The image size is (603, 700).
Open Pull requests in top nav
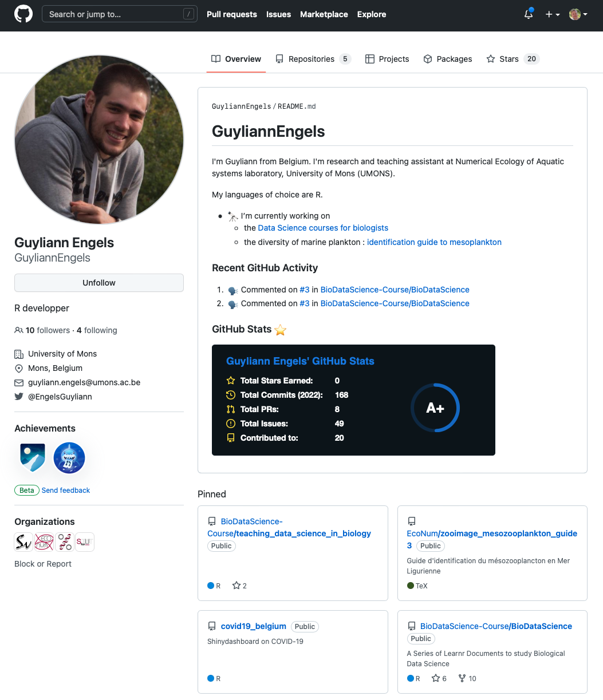tap(232, 14)
